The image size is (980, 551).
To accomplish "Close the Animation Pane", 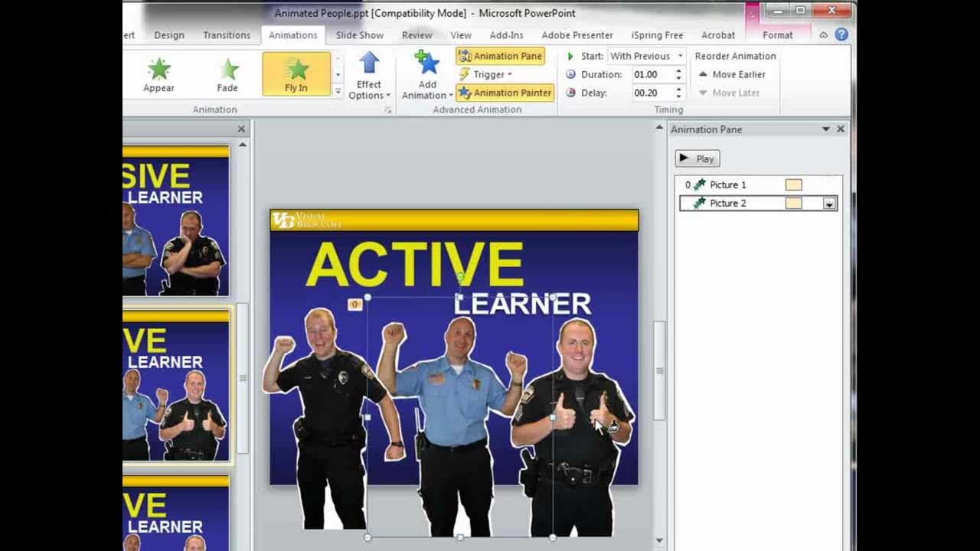I will click(x=841, y=129).
